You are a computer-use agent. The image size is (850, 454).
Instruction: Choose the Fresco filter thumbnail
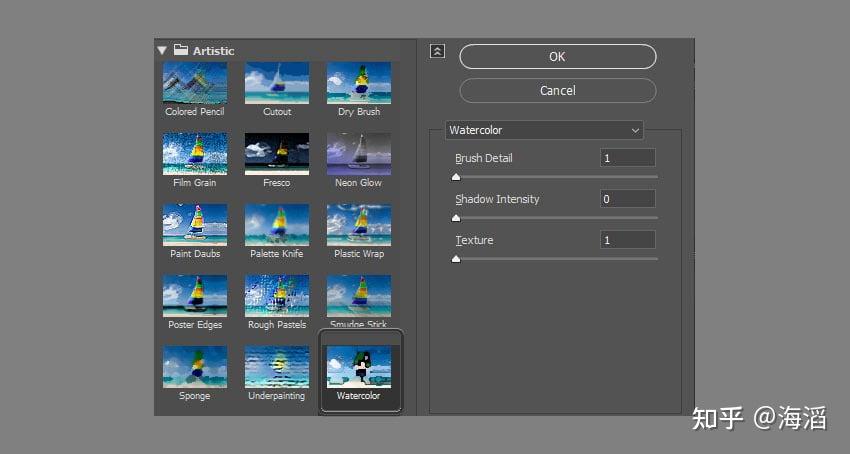(x=277, y=154)
